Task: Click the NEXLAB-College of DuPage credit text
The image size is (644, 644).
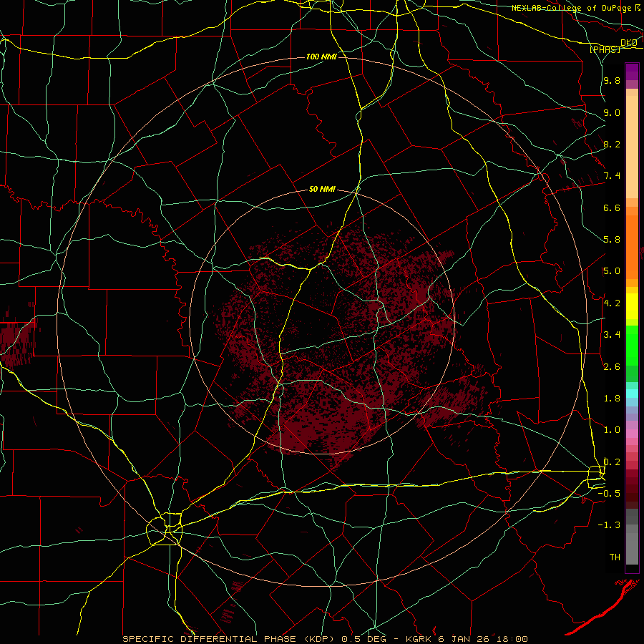Action: [x=576, y=8]
